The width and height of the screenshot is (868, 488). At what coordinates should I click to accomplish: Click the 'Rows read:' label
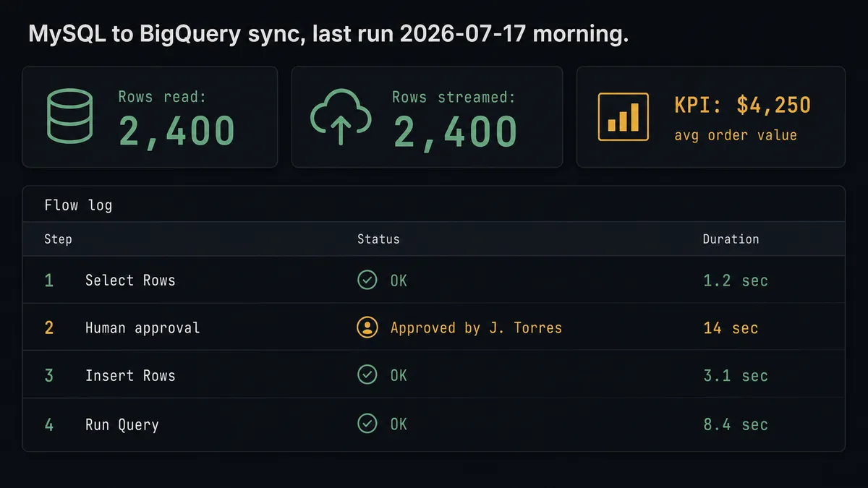point(163,97)
